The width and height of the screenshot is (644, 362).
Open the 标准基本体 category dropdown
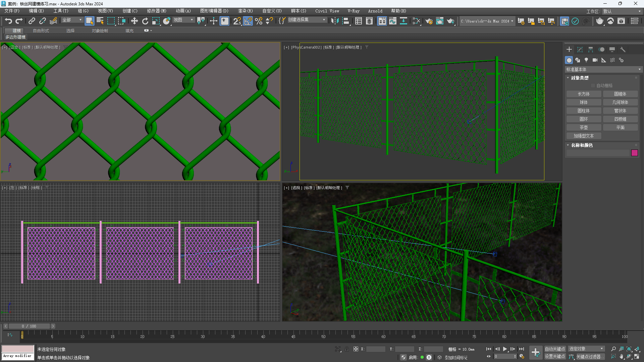click(603, 69)
